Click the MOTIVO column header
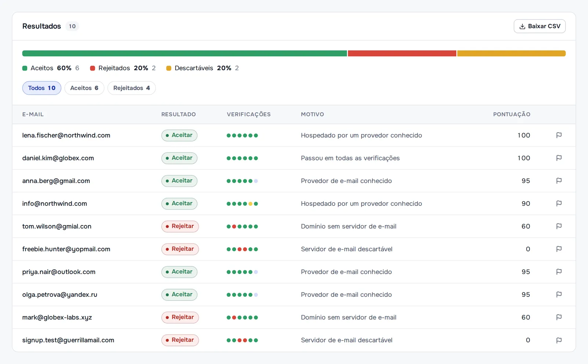The width and height of the screenshot is (588, 364). [x=312, y=114]
